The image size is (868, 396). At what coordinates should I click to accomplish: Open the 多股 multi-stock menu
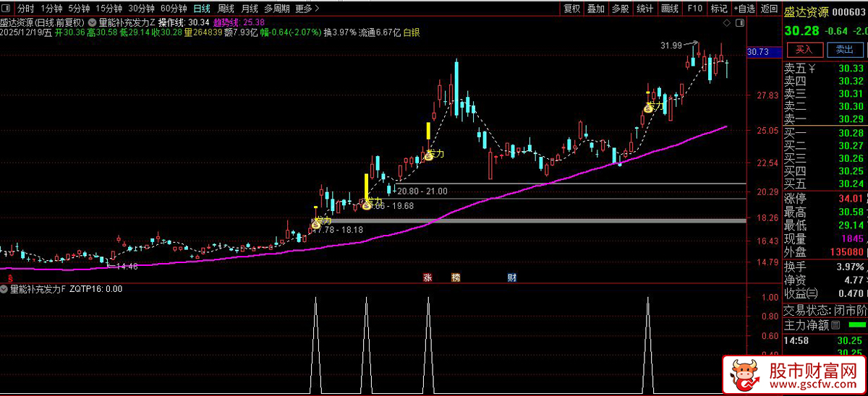pyautogui.click(x=620, y=9)
